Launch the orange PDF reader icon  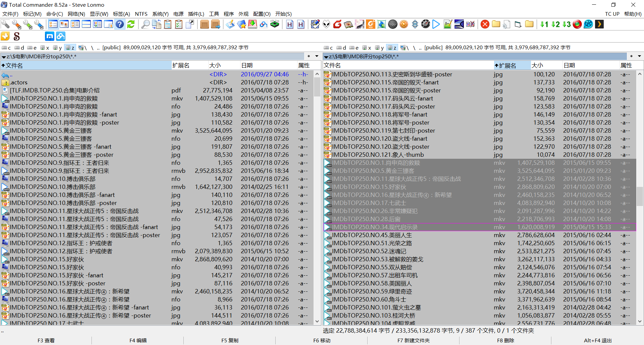[371, 24]
